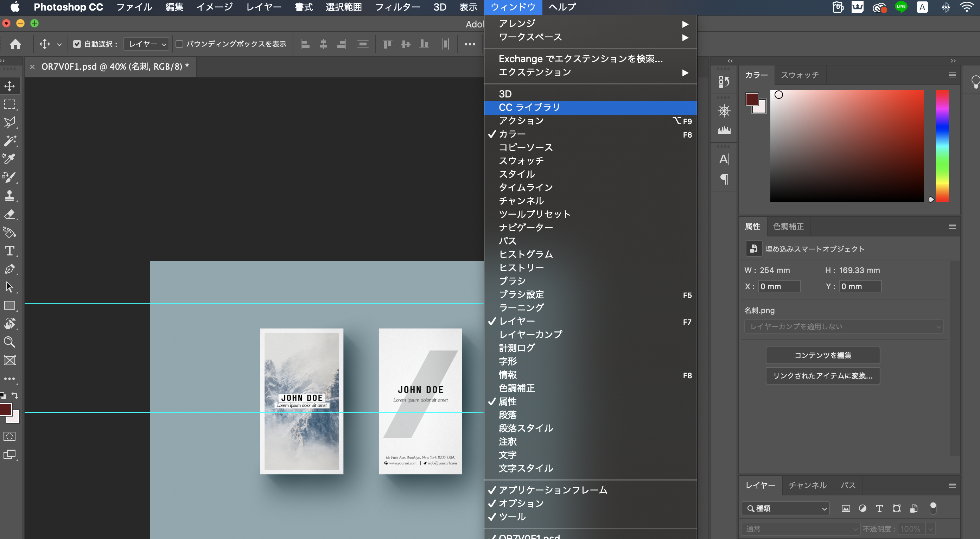The width and height of the screenshot is (980, 539).
Task: Open the Character panel icon
Action: point(724,159)
